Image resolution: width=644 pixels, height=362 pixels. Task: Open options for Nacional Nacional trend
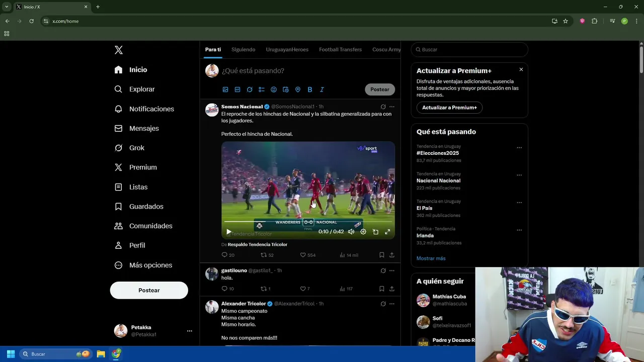pyautogui.click(x=519, y=175)
